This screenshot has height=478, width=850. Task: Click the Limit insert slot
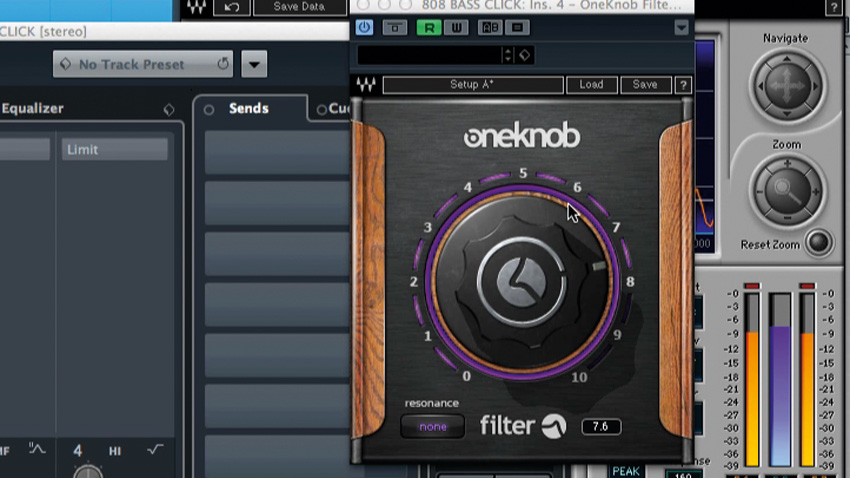point(114,149)
